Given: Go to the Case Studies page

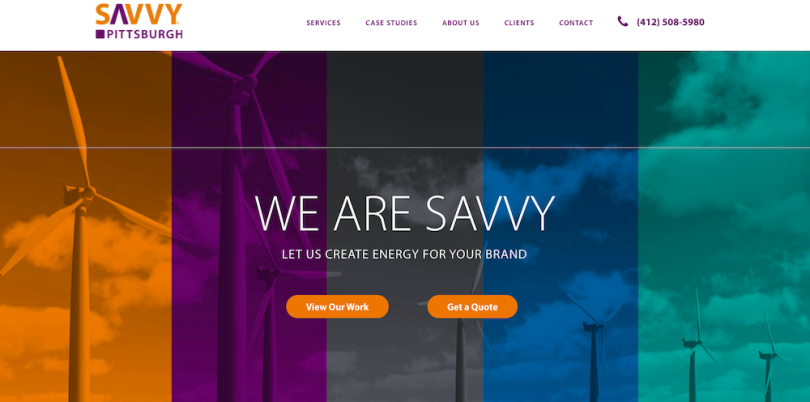Looking at the screenshot, I should tap(391, 23).
